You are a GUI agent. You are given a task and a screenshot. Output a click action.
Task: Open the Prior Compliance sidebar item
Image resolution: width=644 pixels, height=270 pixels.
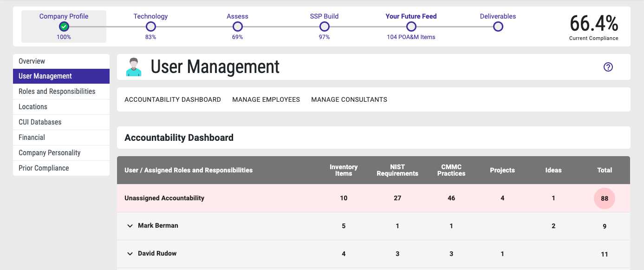coord(44,168)
